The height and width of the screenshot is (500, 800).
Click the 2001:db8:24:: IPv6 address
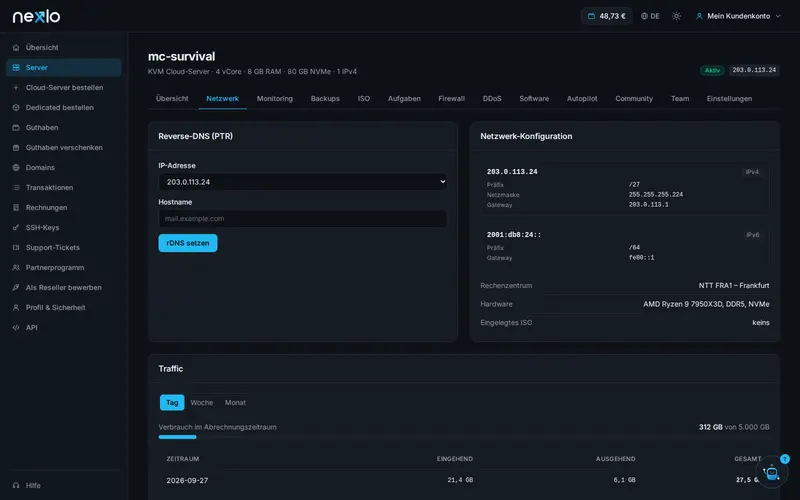coord(514,235)
